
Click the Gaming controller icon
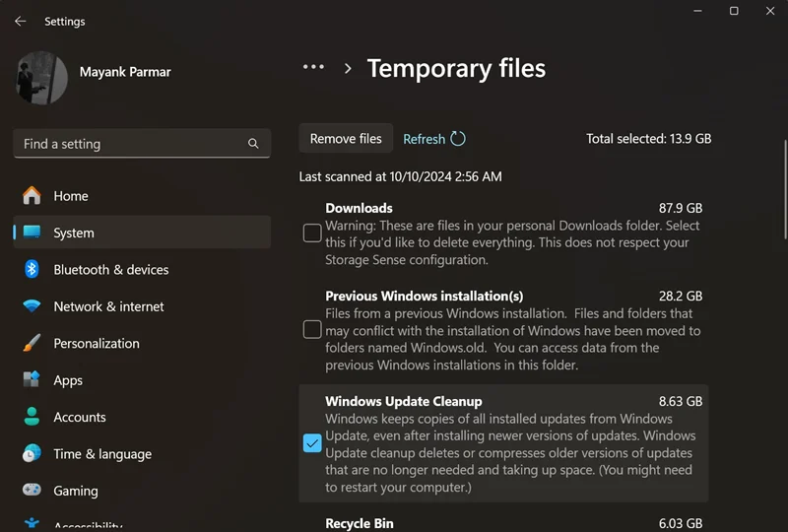tap(32, 490)
